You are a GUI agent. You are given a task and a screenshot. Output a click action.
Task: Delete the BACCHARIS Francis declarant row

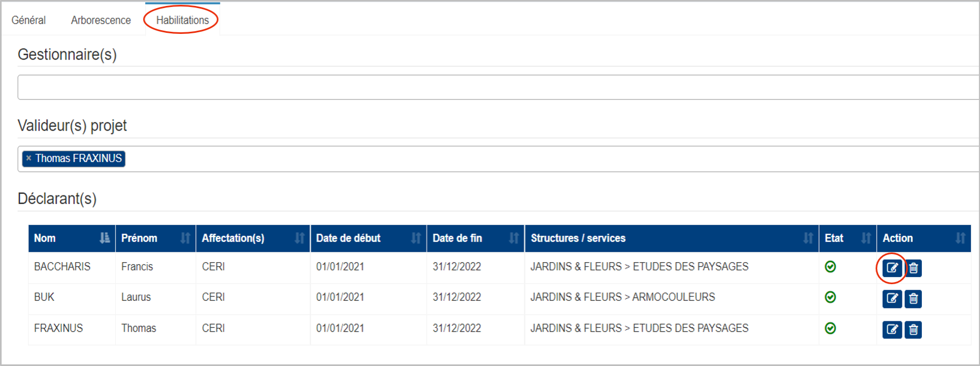pyautogui.click(x=913, y=268)
